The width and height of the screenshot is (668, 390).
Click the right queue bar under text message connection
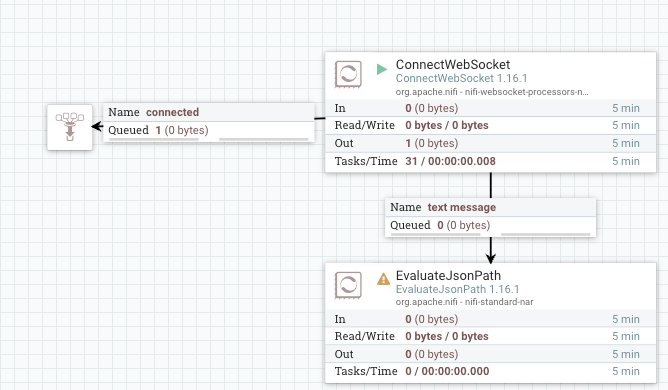(546, 234)
